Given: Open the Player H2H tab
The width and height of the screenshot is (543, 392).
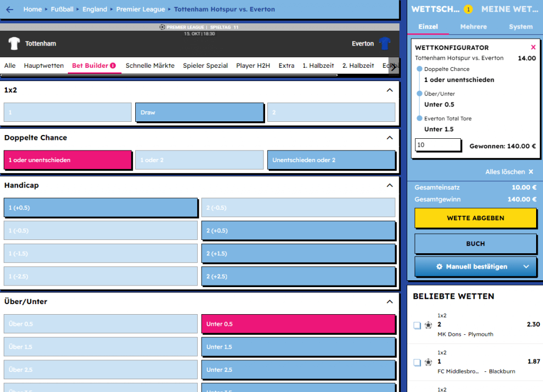Looking at the screenshot, I should point(253,66).
